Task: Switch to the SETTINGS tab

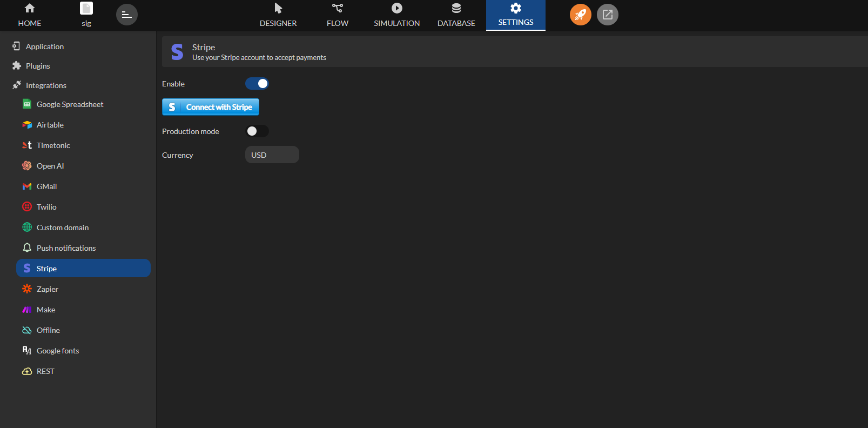Action: (516, 15)
